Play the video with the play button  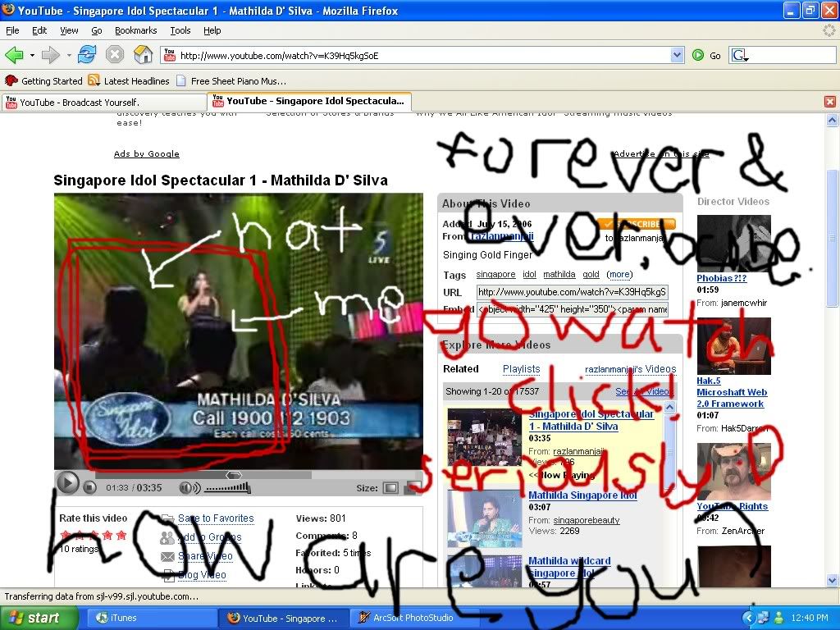coord(68,483)
